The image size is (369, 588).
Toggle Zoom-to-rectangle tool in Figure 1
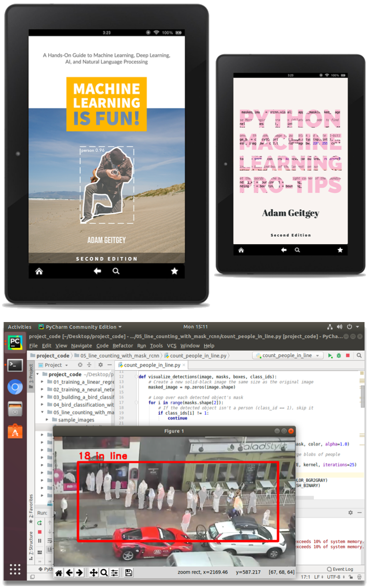[104, 573]
